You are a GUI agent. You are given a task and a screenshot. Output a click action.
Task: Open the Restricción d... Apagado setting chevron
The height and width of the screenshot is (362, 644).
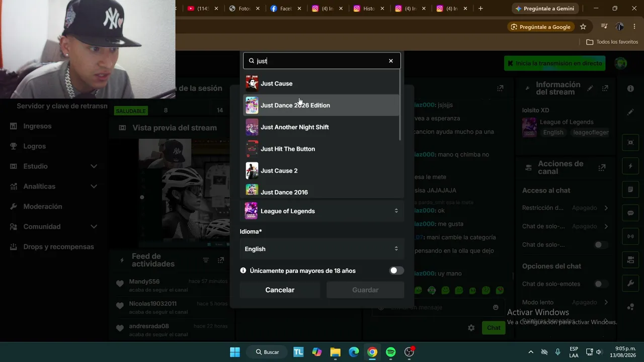(x=606, y=208)
